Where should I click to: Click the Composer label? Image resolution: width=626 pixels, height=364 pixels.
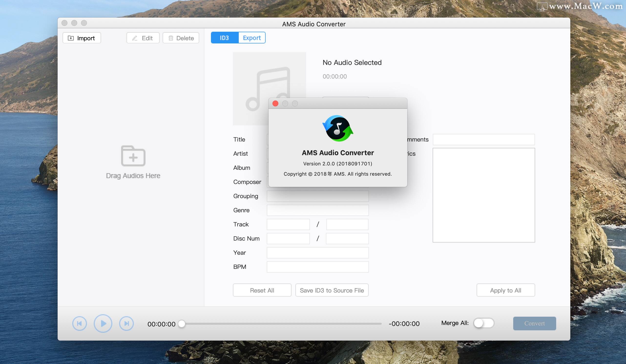(x=247, y=182)
